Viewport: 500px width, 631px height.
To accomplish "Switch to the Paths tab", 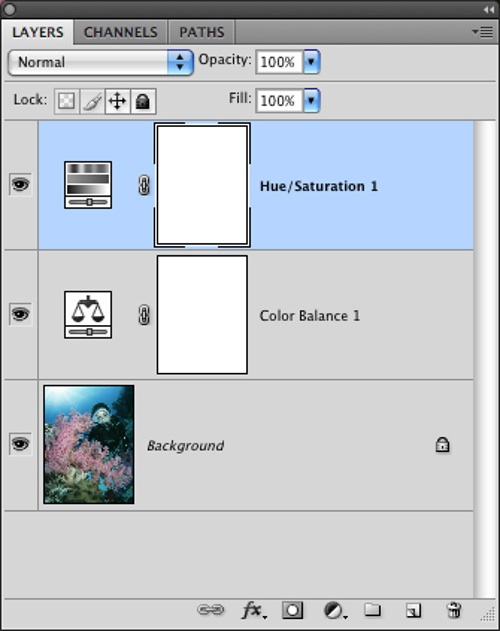I will (202, 32).
